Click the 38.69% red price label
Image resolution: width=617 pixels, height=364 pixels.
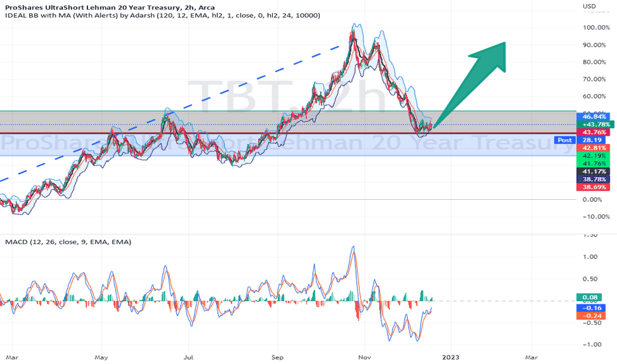tap(594, 187)
